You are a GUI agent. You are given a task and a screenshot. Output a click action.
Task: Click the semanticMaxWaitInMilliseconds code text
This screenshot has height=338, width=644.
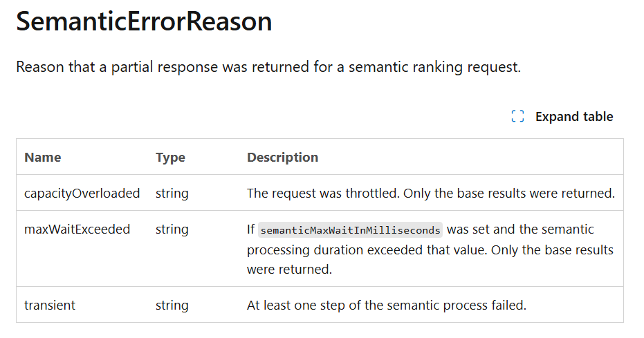(x=350, y=230)
